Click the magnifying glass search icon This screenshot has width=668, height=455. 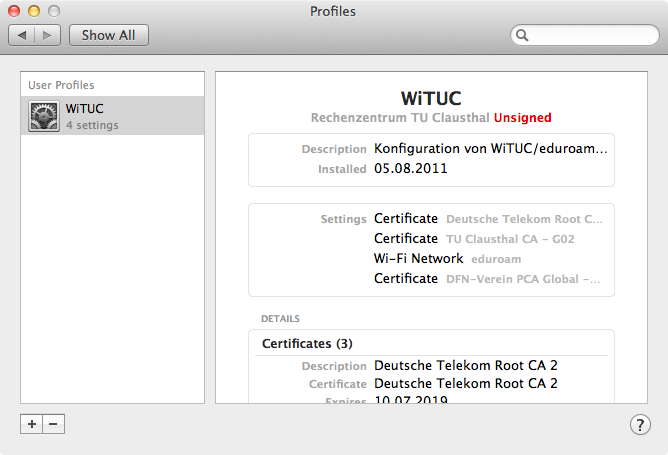(523, 35)
